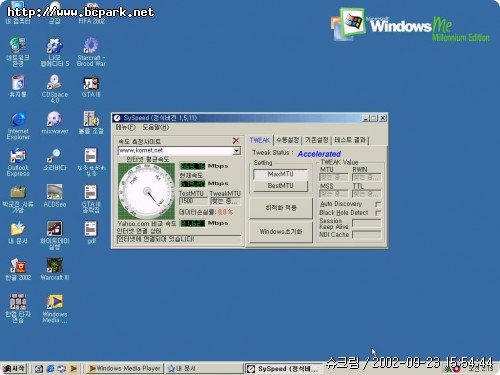This screenshot has height=375, width=500.
Task: Click the apply optimization button above Windows reset
Action: point(281,208)
